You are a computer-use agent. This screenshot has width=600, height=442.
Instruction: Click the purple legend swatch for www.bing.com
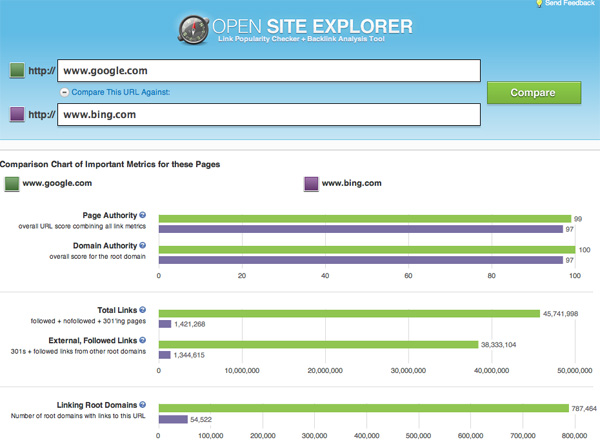click(311, 184)
